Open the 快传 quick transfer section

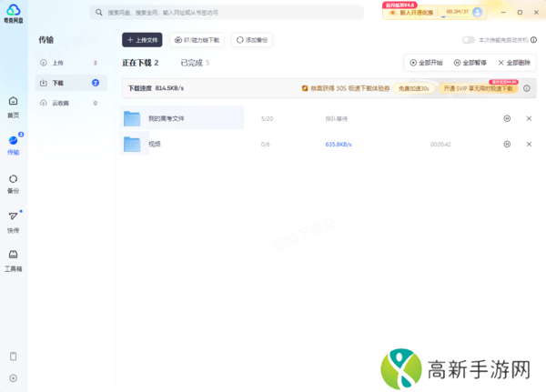[13, 221]
